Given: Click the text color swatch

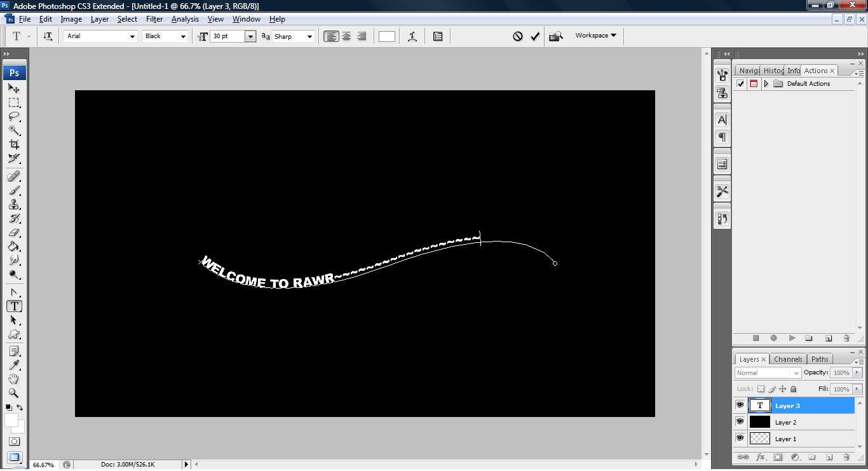Looking at the screenshot, I should [x=387, y=36].
